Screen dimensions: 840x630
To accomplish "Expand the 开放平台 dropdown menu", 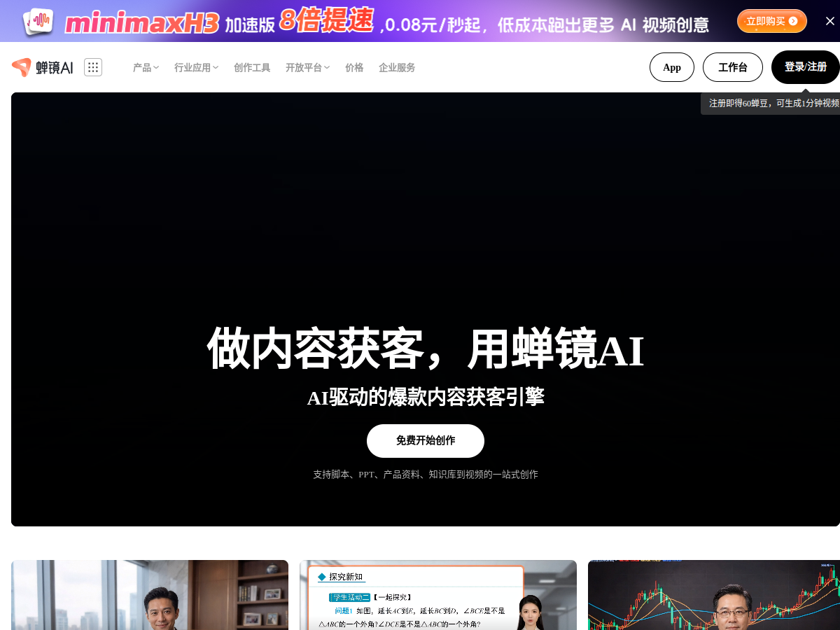I will tap(307, 67).
